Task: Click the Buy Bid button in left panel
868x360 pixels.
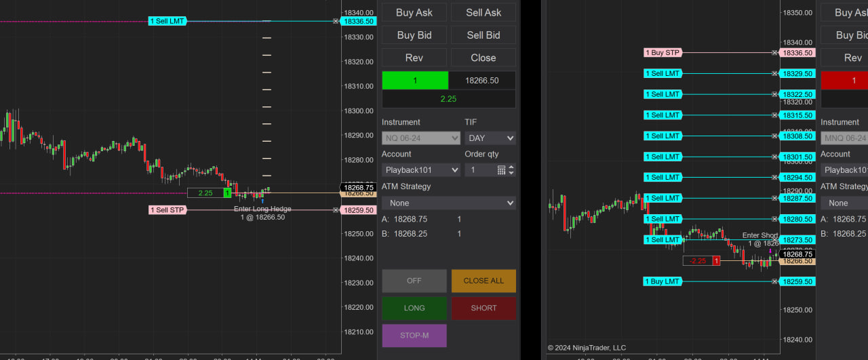Action: coord(414,35)
